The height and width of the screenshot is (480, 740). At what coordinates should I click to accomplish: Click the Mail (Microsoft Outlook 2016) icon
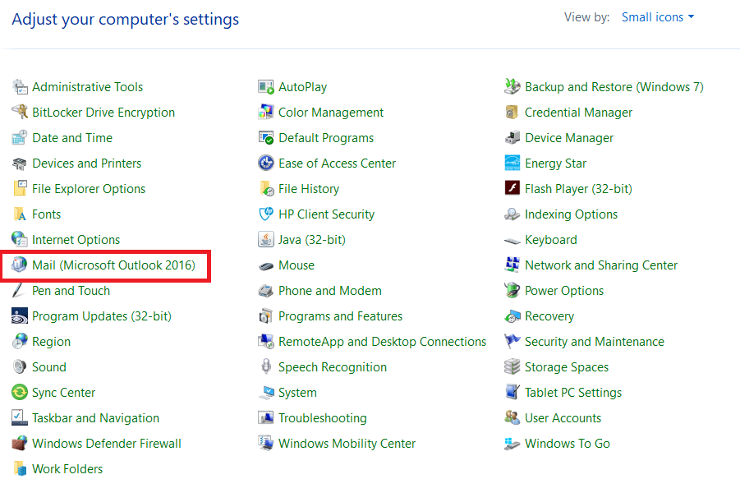click(19, 265)
